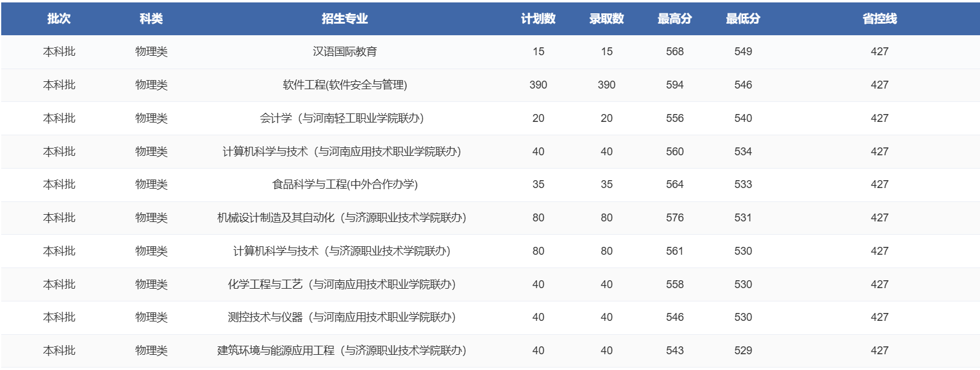
Task: Click lowest score 534 in table
Action: tap(743, 152)
